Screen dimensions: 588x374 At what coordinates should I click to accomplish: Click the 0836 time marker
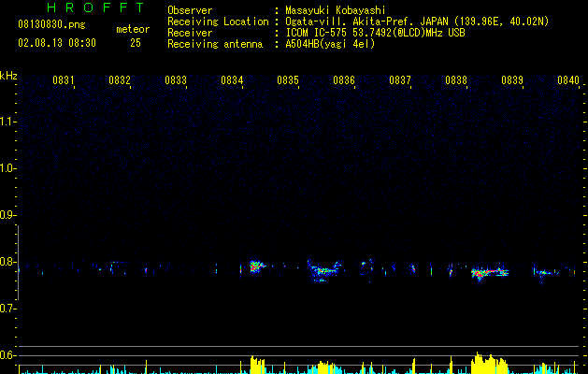tap(344, 79)
